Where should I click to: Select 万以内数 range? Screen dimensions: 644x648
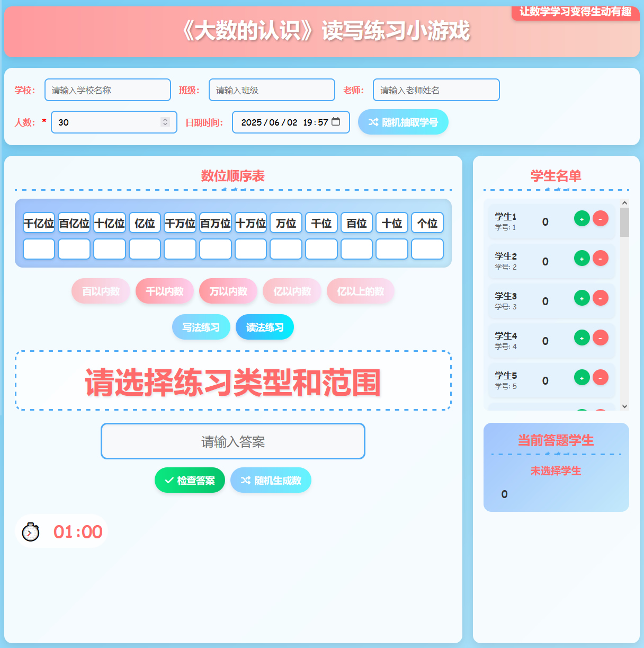point(228,291)
